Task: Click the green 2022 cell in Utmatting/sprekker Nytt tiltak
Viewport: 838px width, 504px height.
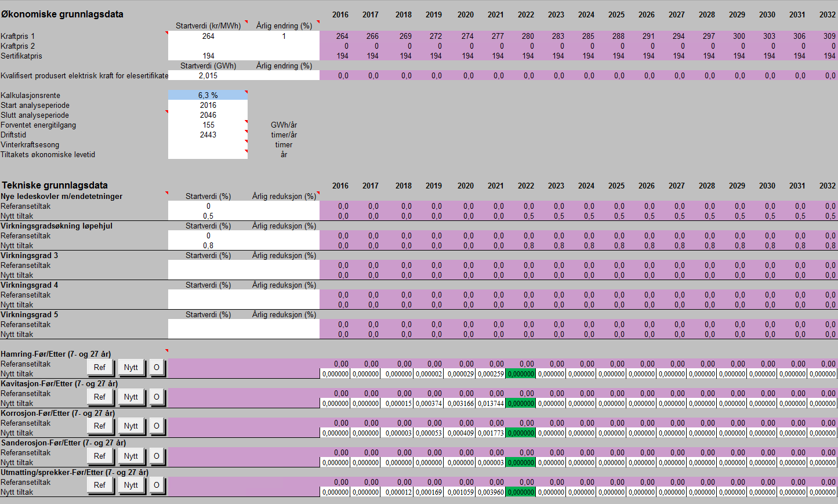Action: (x=520, y=492)
